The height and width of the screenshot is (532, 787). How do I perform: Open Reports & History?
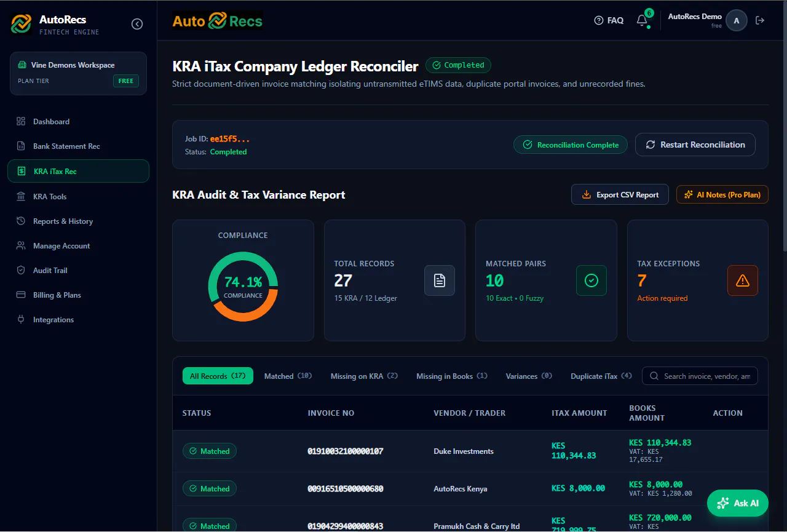click(x=78, y=221)
